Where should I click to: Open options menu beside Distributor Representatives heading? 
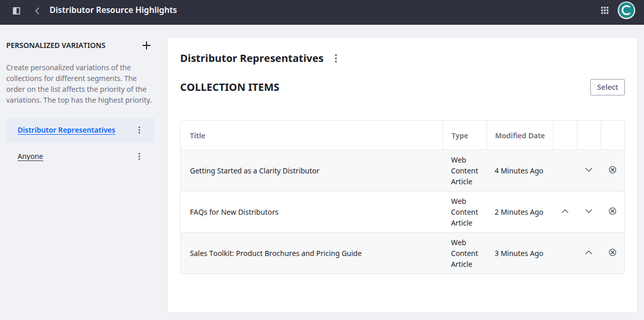tap(336, 59)
